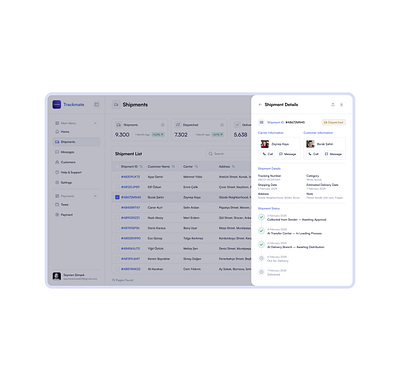Viewport: 400px width, 381px height.
Task: Open the shipment ID link for Ali Karahan
Action: pos(130,269)
